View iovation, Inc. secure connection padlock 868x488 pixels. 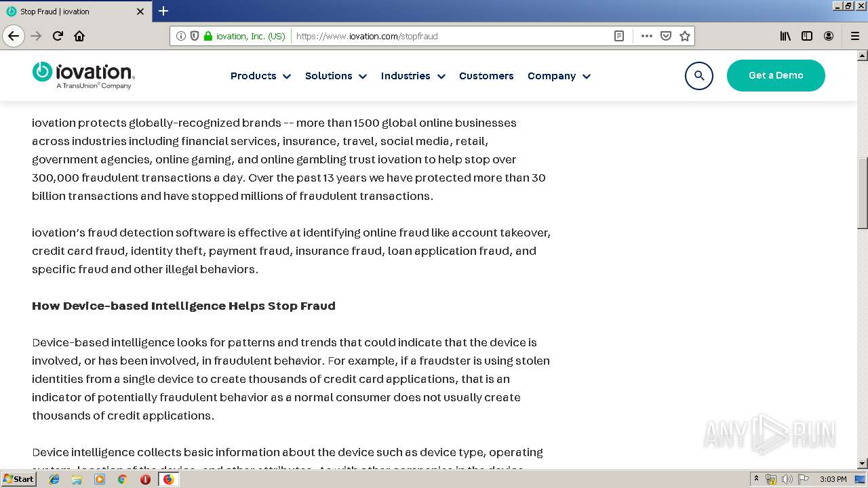(x=208, y=36)
